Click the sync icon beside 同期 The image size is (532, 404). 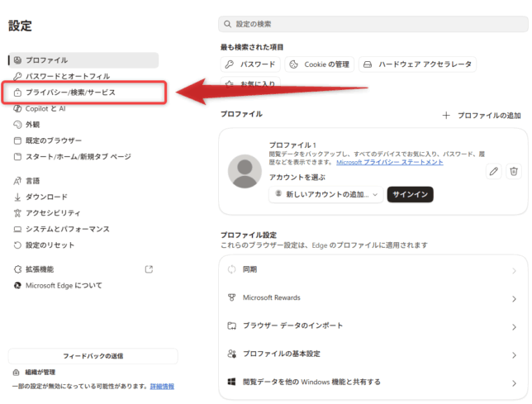232,269
